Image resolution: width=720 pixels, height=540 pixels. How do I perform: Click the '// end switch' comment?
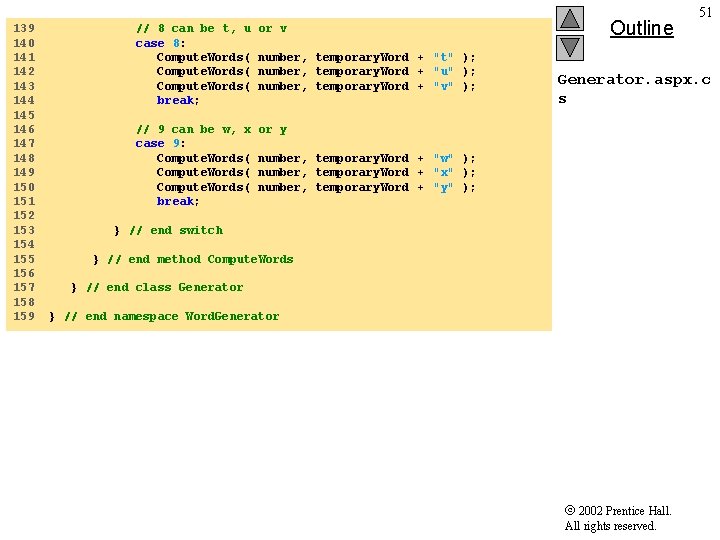pos(176,230)
